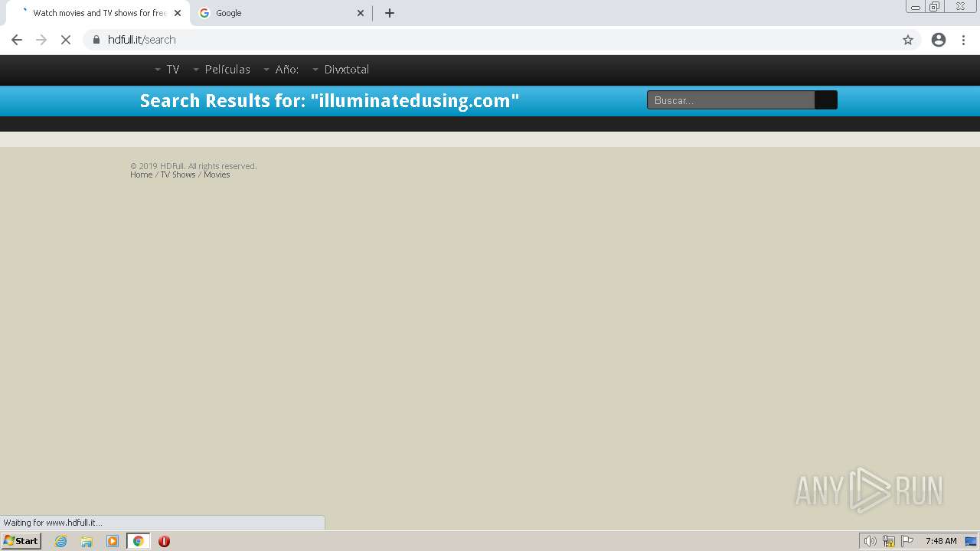Screen dimensions: 980x551
Task: Bookmark this page with the star icon
Action: [x=908, y=40]
